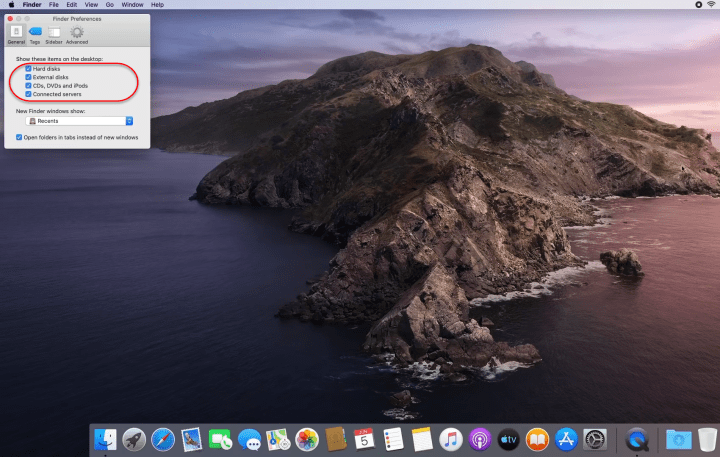
Task: Open System Preferences gear in dock
Action: (x=595, y=440)
